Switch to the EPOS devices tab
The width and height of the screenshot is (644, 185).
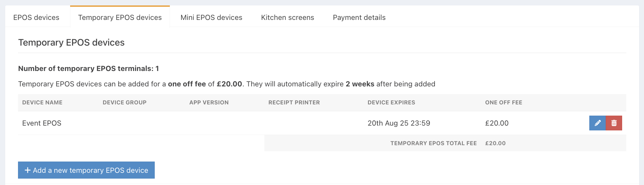pos(36,17)
